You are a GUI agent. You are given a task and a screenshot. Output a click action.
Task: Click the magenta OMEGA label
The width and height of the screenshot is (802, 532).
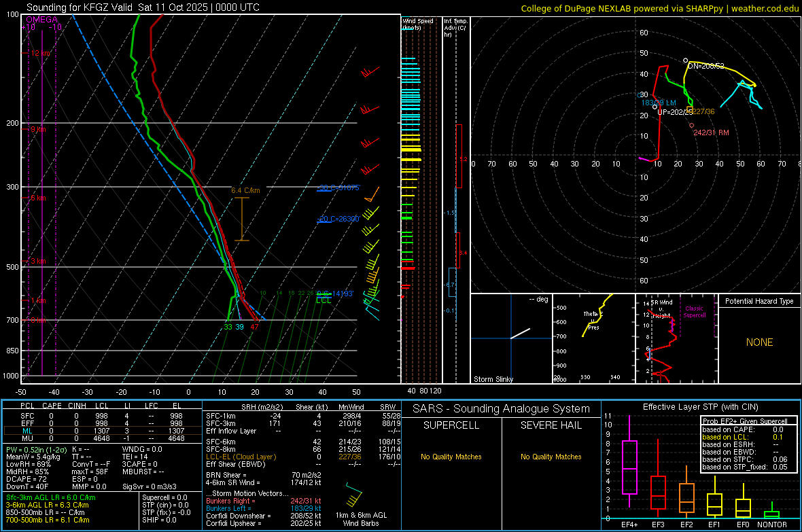[x=41, y=20]
